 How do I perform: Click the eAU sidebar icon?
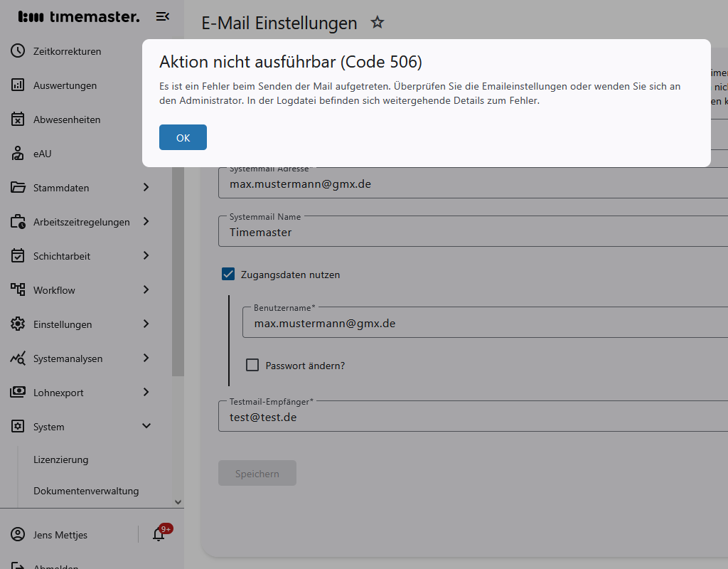pos(18,154)
